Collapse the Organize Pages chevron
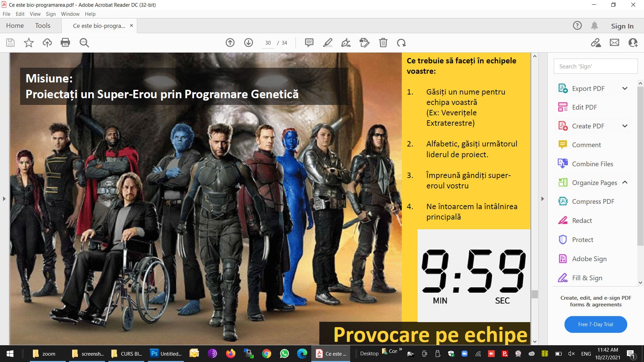644x362 pixels. point(625,182)
